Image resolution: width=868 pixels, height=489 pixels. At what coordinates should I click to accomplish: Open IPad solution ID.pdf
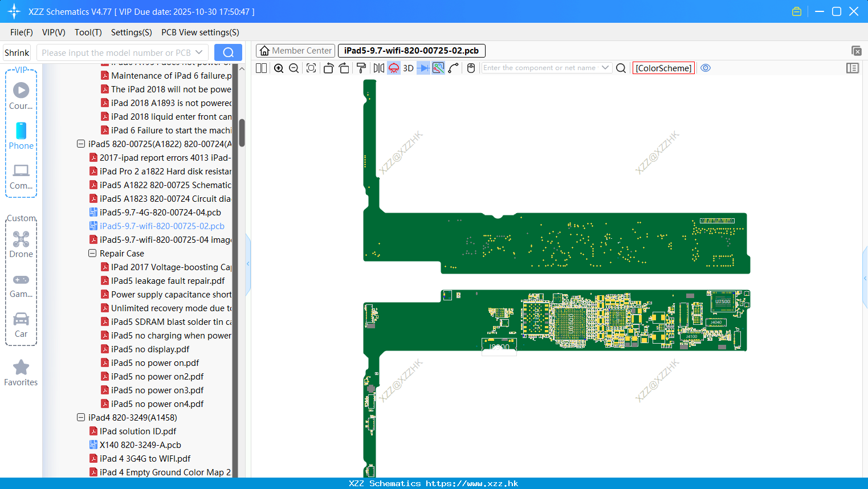point(138,431)
